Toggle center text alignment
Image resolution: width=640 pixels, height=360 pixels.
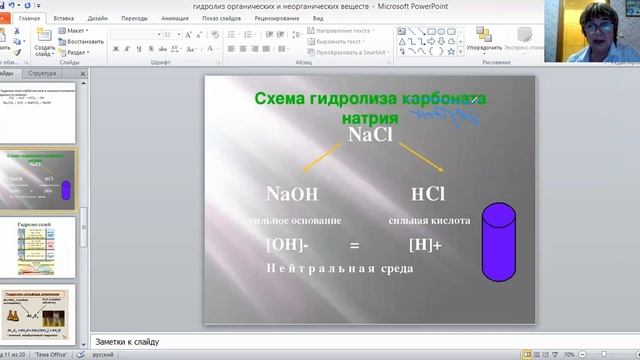coord(243,49)
